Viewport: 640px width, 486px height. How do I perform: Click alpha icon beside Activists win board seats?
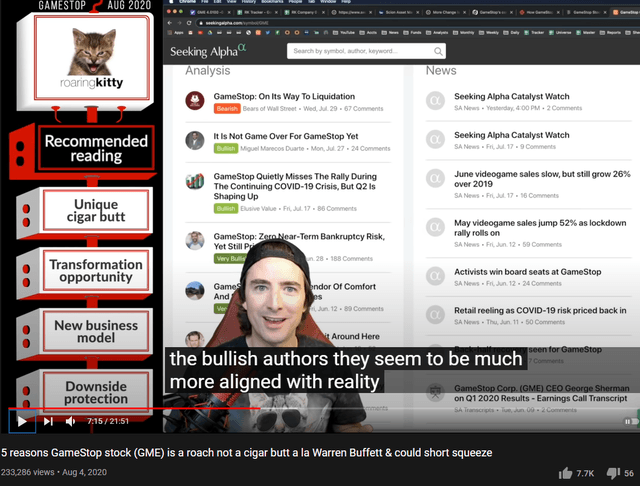tap(435, 276)
